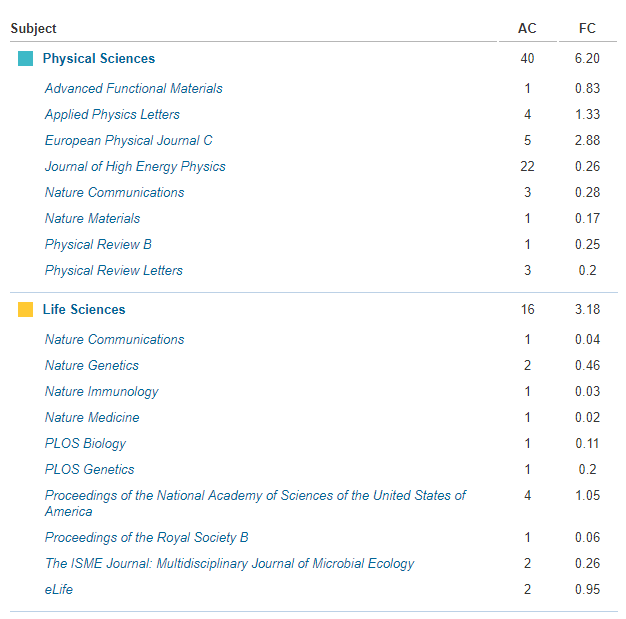
Task: Open The ISME Journal link
Action: click(x=230, y=563)
